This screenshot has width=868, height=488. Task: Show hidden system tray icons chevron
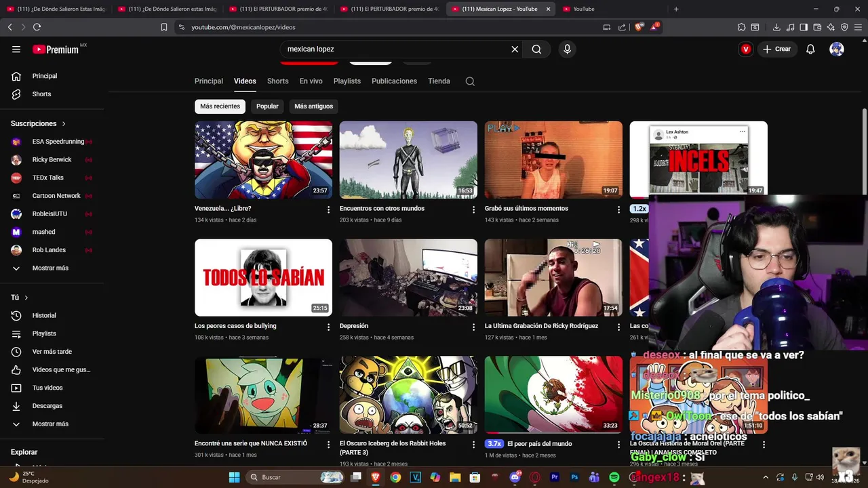coord(766,477)
